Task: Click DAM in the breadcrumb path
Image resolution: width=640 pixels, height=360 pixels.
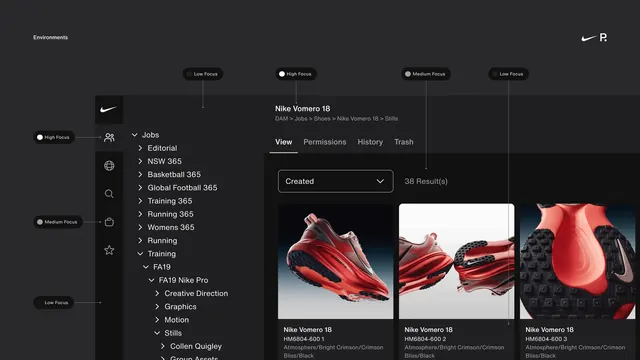Action: coord(281,119)
